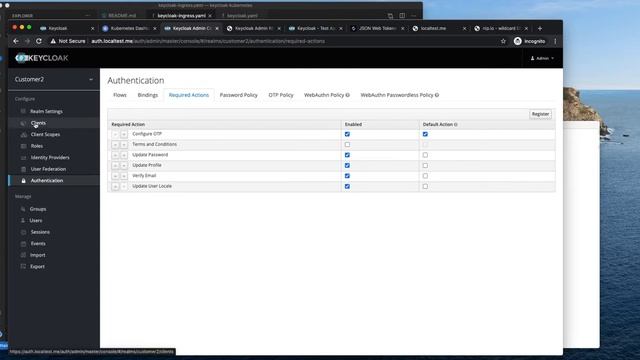The width and height of the screenshot is (640, 360).
Task: Open Identity Providers in the sidebar
Action: pyautogui.click(x=50, y=158)
